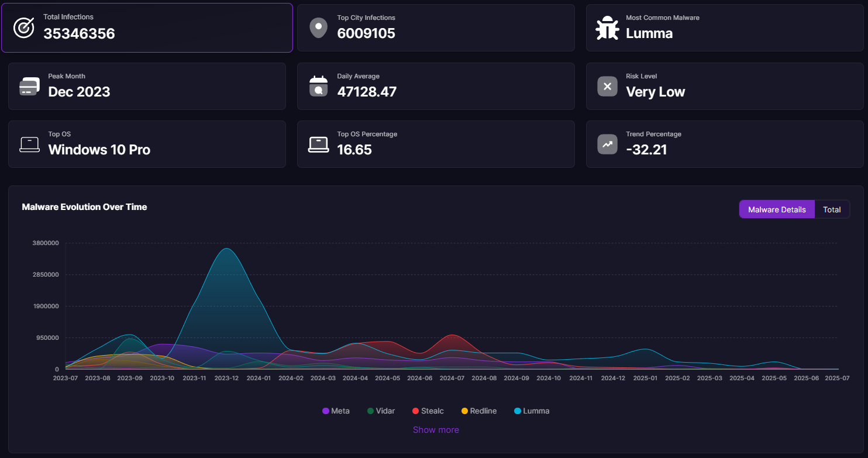868x458 pixels.
Task: Click the bug icon for Most Common Malware
Action: coord(607,27)
